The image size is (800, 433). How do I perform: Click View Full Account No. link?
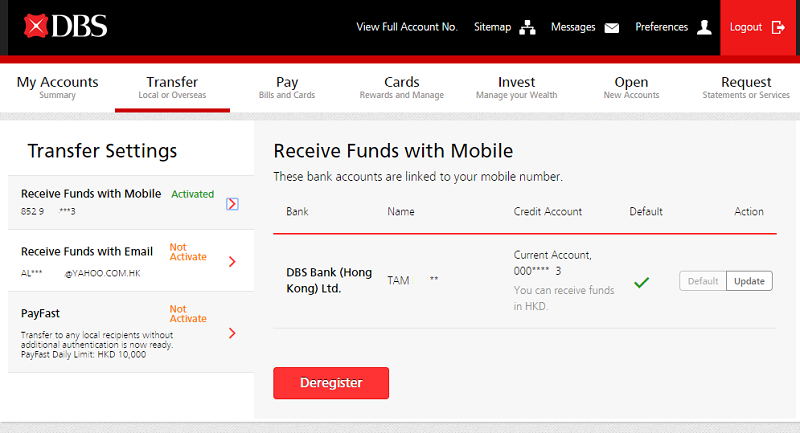pos(406,27)
